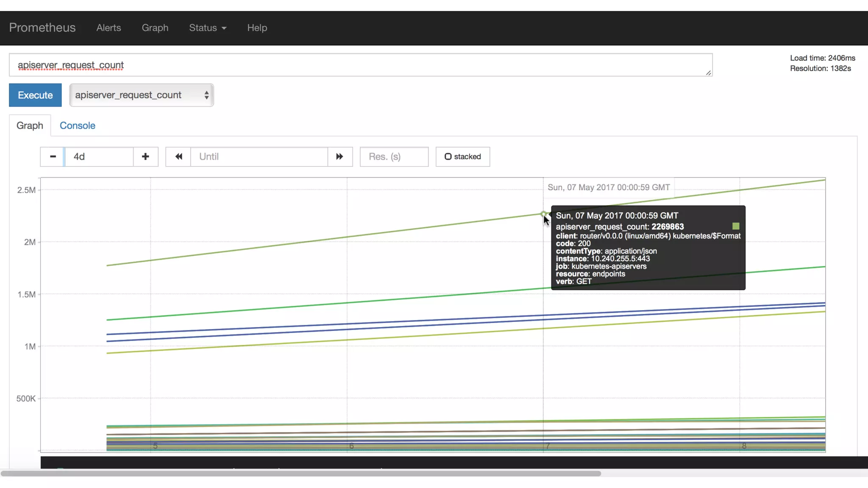
Task: Increase the graph time range with plus
Action: tap(145, 157)
